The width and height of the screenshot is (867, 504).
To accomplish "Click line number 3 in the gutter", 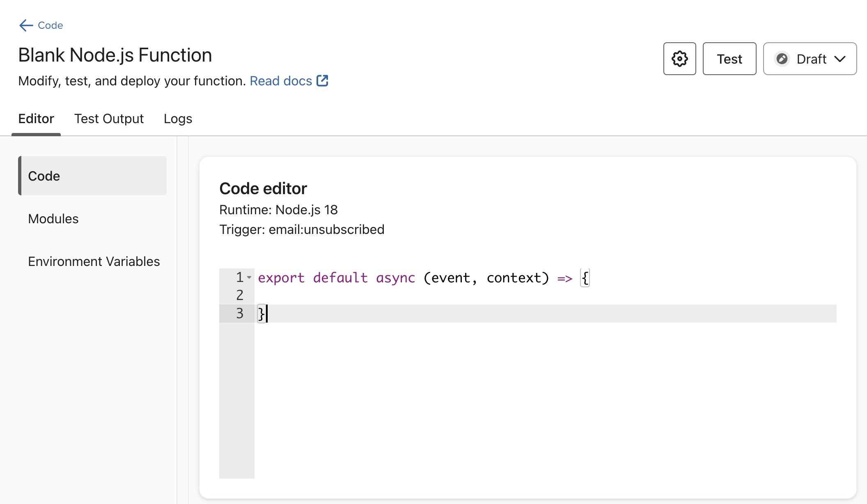I will pos(239,313).
